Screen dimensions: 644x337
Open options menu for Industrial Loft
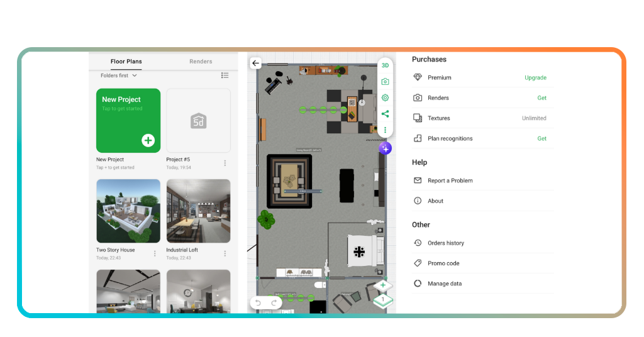click(225, 253)
